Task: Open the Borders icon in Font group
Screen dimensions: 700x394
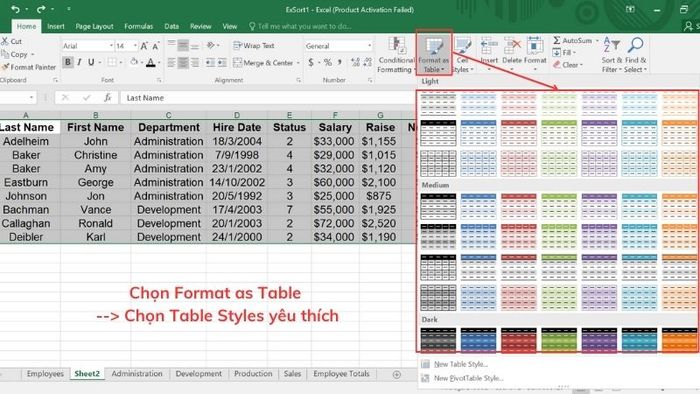Action: pyautogui.click(x=112, y=62)
